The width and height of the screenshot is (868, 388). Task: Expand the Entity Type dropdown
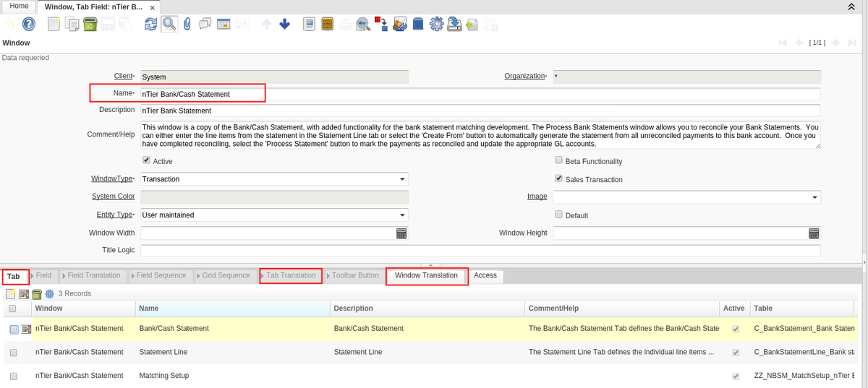402,215
